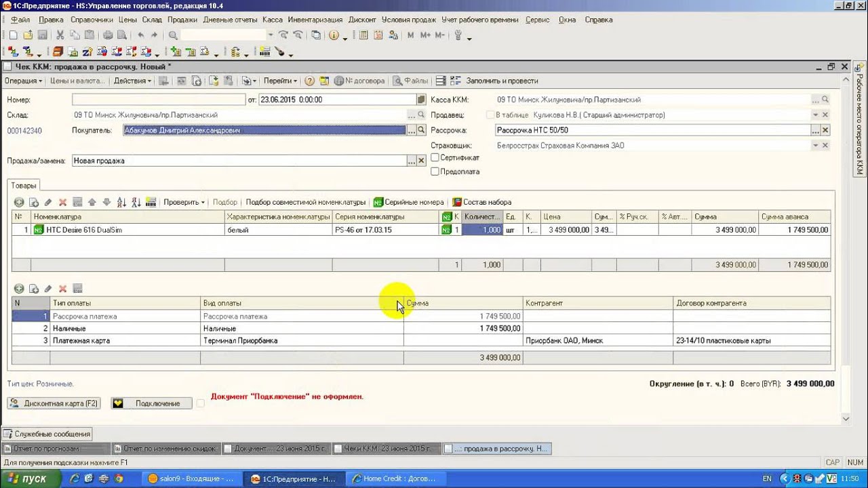Click the delete payment row red X icon
Image resolution: width=868 pixels, height=488 pixels.
point(62,289)
